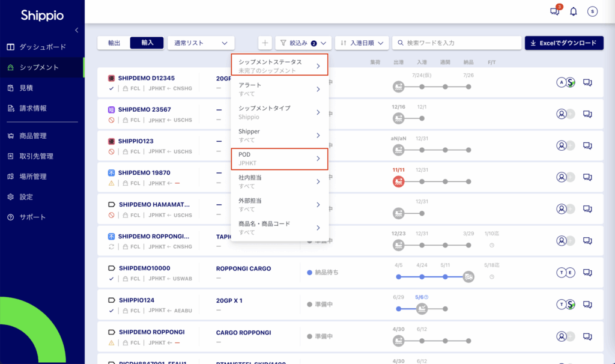Switch to the 輸出 export toggle

(x=114, y=43)
